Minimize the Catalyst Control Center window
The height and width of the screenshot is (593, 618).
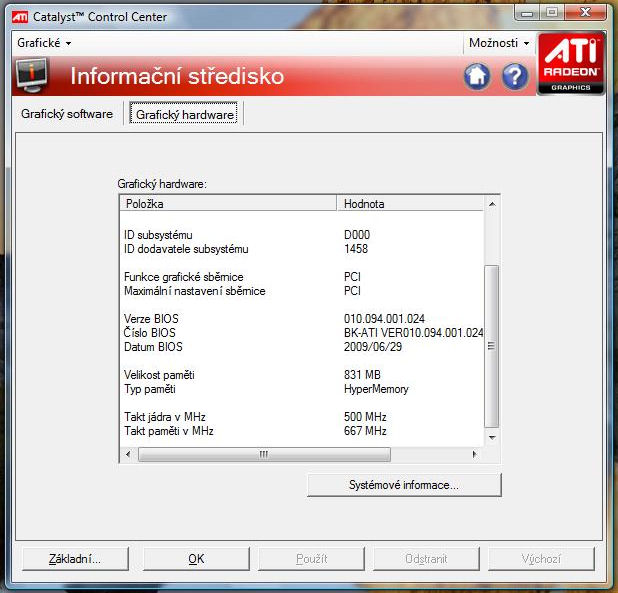coord(527,13)
